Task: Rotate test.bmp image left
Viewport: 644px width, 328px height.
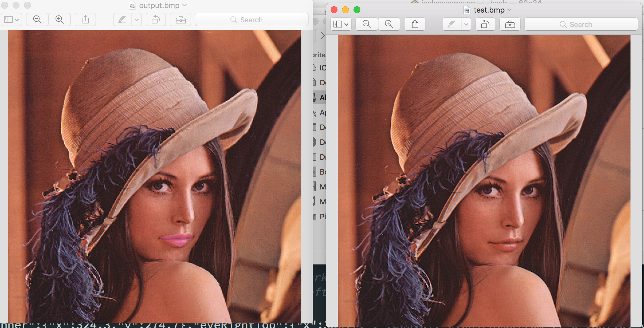Action: pos(485,24)
